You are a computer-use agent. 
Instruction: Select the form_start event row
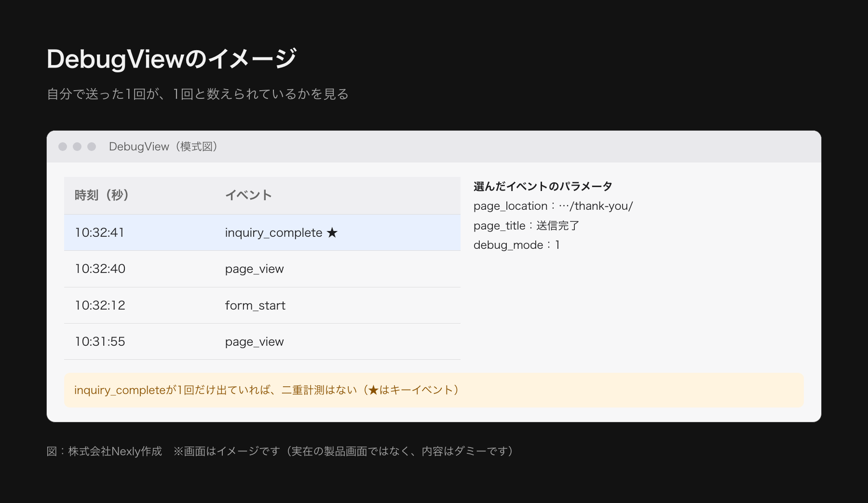(x=262, y=305)
